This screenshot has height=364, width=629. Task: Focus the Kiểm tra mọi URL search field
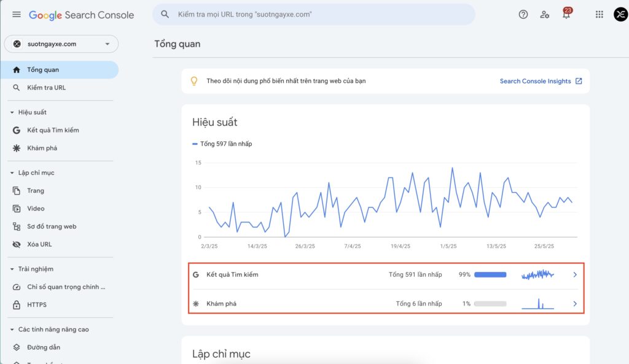[314, 15]
